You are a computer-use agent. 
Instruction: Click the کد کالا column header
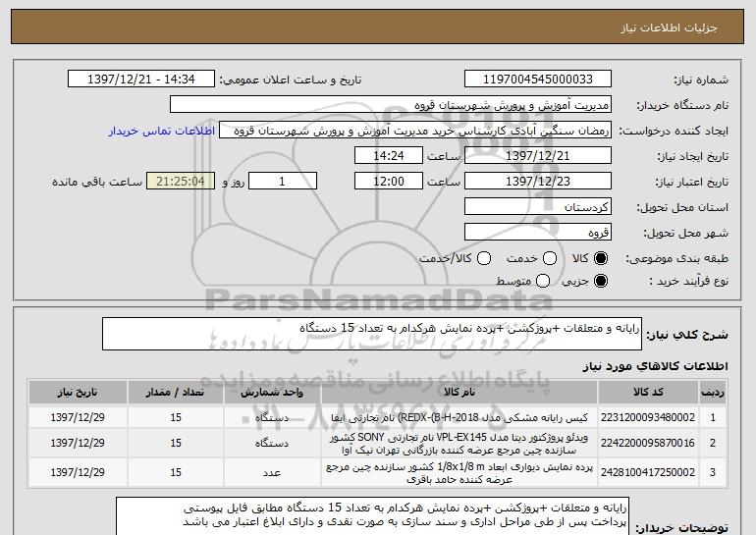point(648,393)
